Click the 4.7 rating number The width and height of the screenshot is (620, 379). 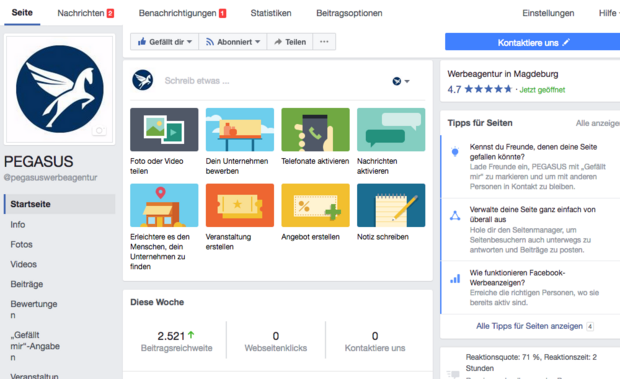tap(454, 89)
